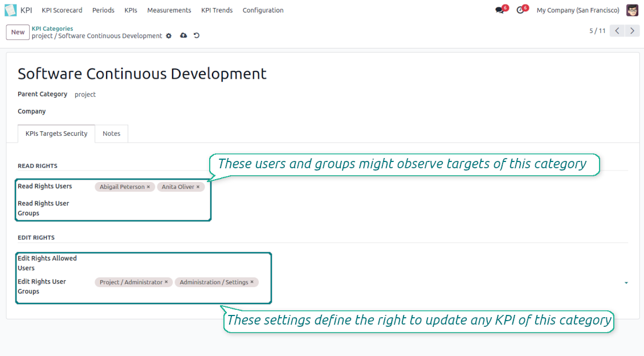The image size is (644, 356).
Task: Open the Measurements menu
Action: tap(169, 10)
